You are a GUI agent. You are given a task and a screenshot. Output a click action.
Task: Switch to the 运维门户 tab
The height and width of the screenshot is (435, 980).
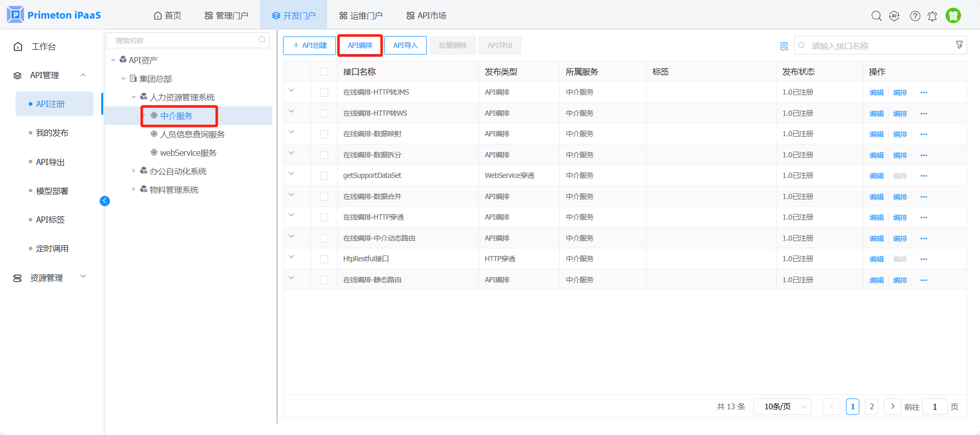pos(361,15)
